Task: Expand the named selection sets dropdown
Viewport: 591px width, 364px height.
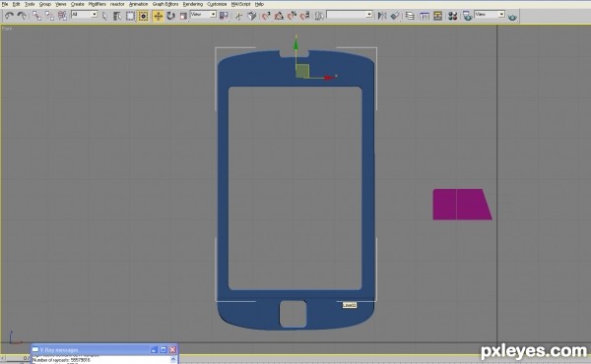Action: pos(350,15)
